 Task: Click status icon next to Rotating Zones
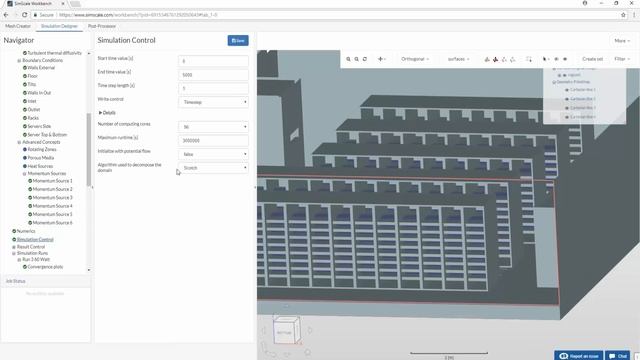25,149
